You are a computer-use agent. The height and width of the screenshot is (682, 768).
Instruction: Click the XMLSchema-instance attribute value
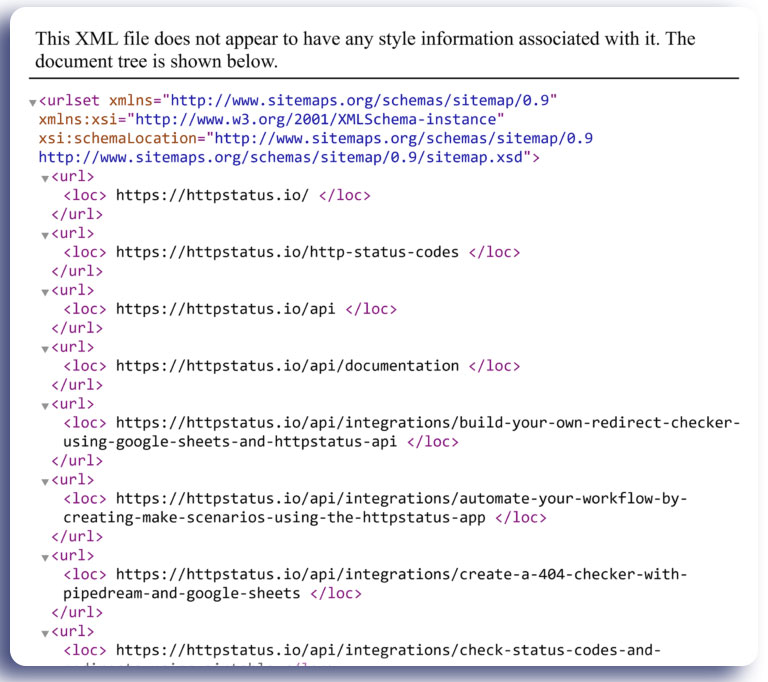coord(315,119)
